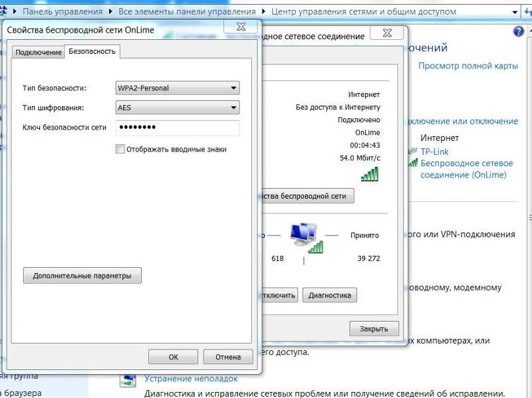Open Просмотр полной карты link
The width and height of the screenshot is (532, 398).
click(x=468, y=65)
